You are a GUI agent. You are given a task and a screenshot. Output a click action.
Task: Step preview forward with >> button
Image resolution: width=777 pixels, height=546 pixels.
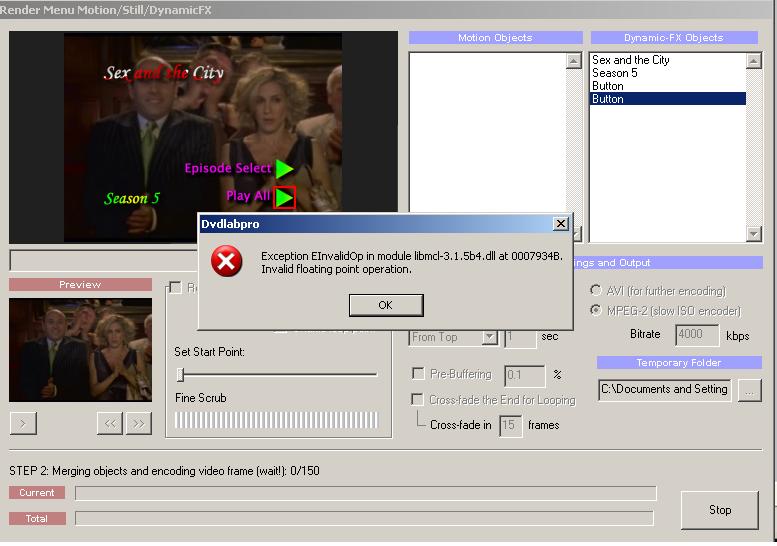pyautogui.click(x=138, y=424)
